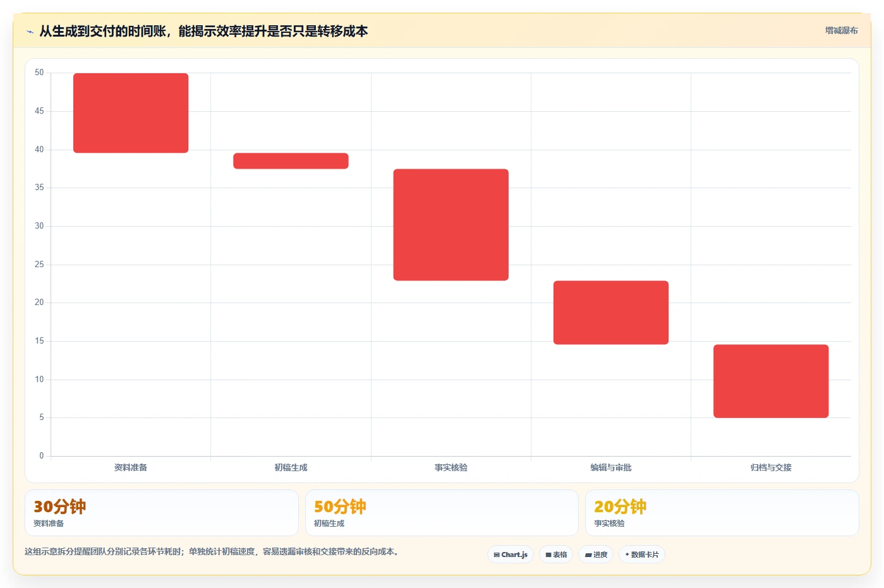This screenshot has width=884, height=588.
Task: Click x-axis label 事实核验
Action: point(451,467)
